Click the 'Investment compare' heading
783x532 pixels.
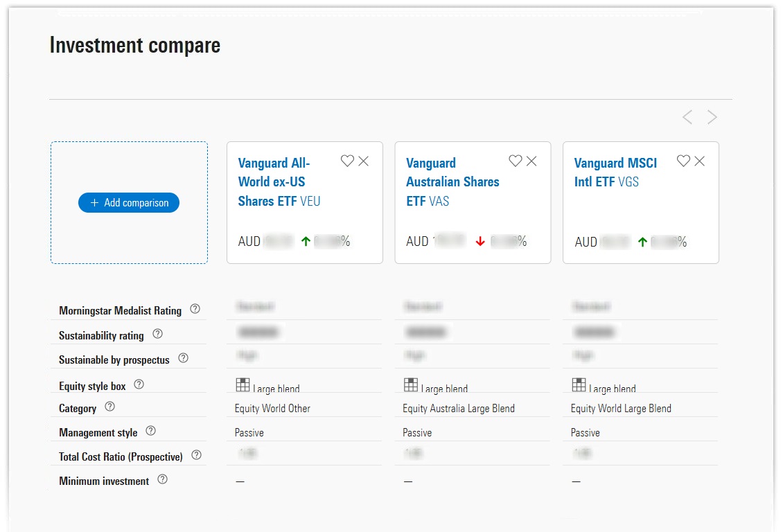pos(135,46)
